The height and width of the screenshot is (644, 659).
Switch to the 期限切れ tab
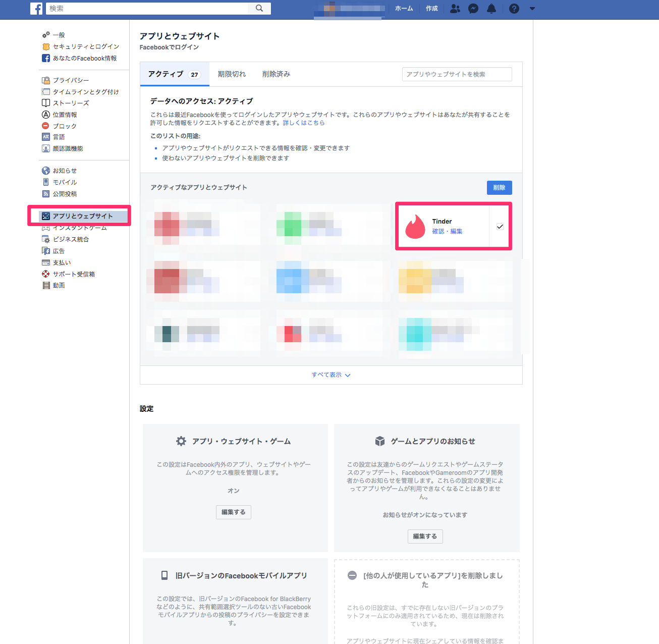[x=232, y=74]
